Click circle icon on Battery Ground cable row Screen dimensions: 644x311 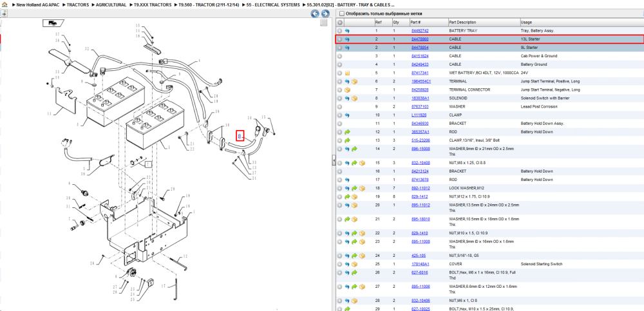tap(339, 64)
